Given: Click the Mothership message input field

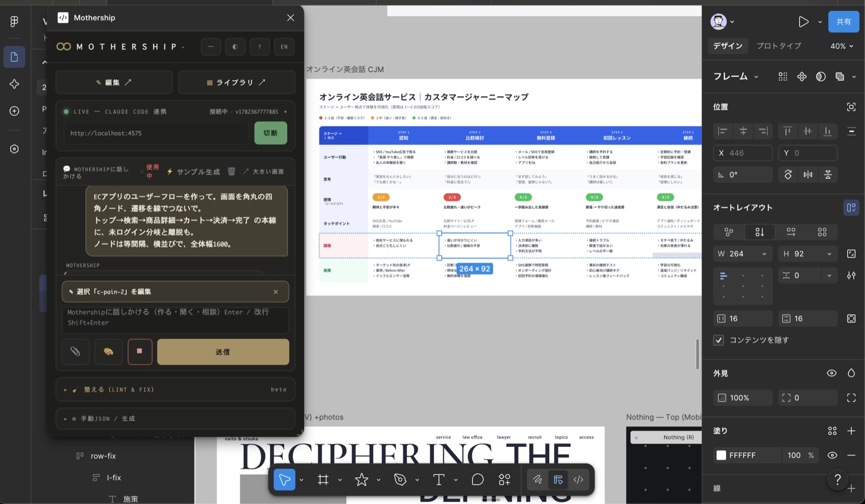Looking at the screenshot, I should [x=175, y=319].
